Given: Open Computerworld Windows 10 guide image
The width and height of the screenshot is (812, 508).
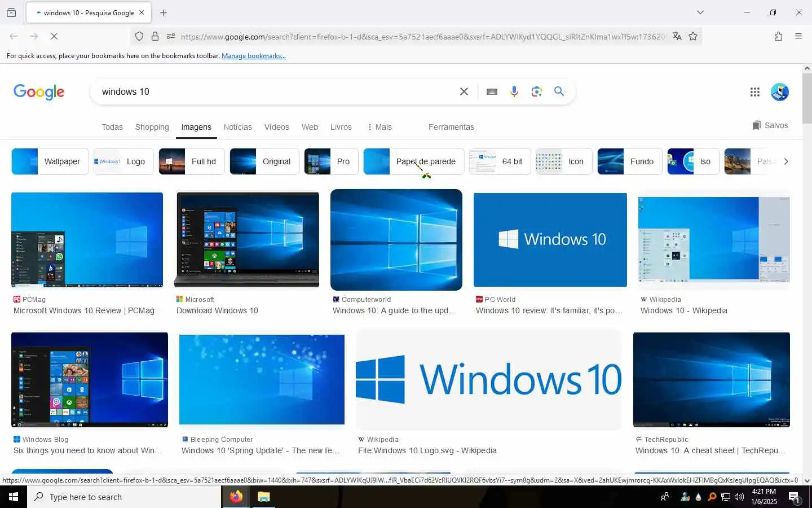Looking at the screenshot, I should point(396,240).
